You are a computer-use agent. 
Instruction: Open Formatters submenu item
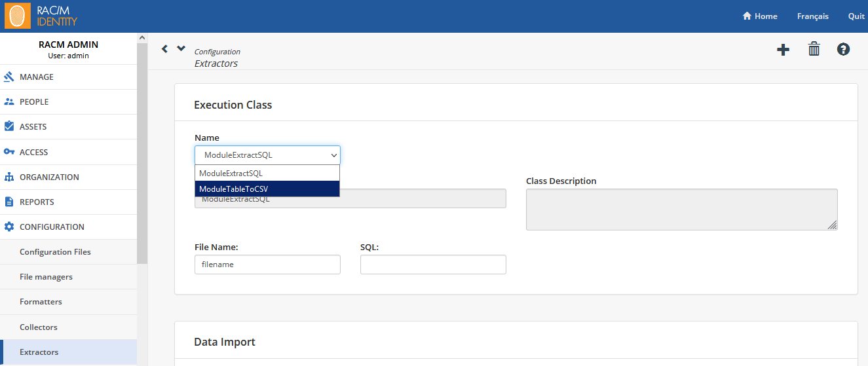(68, 302)
